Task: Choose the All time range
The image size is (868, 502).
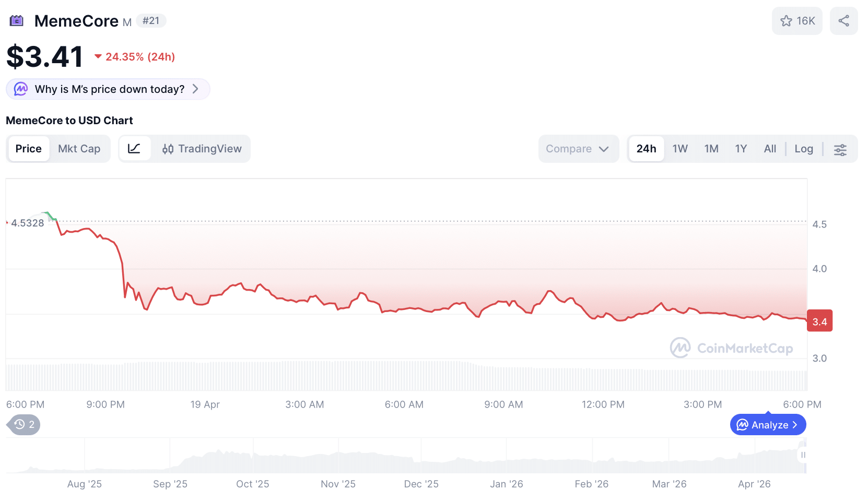Action: click(770, 149)
